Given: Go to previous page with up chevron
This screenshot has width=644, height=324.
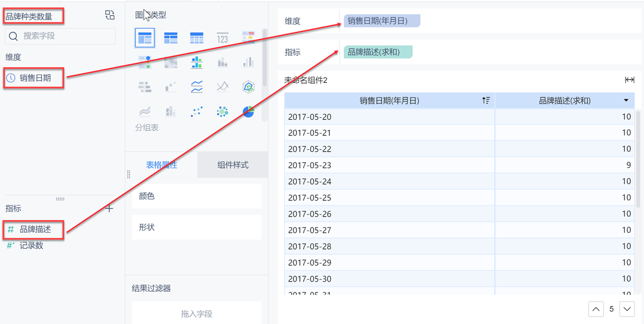Looking at the screenshot, I should click(x=596, y=309).
